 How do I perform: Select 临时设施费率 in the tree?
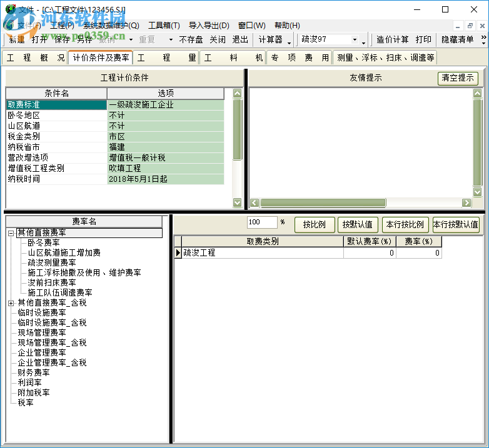tap(42, 312)
